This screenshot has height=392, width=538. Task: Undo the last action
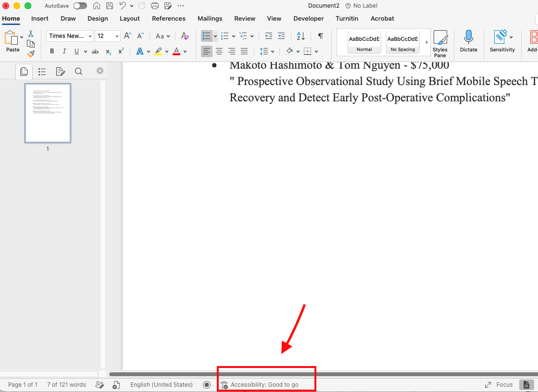[x=123, y=6]
